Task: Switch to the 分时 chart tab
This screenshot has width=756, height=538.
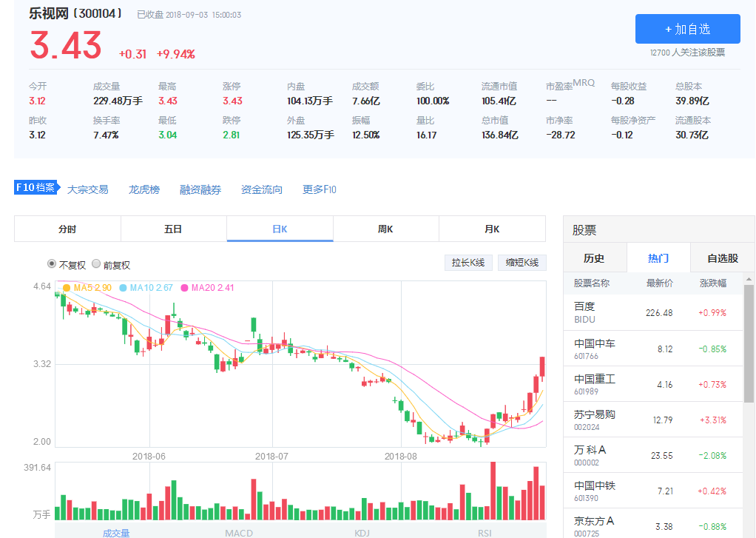Action: (67, 229)
